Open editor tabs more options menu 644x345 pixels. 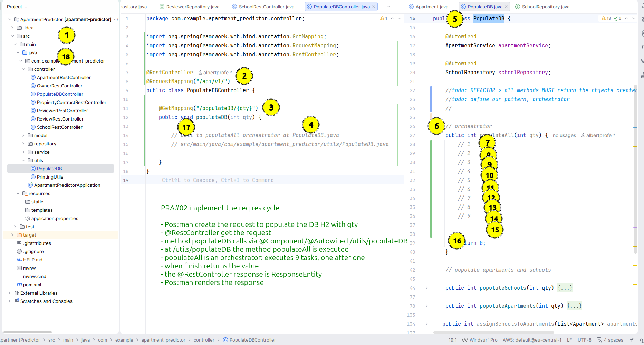[397, 7]
